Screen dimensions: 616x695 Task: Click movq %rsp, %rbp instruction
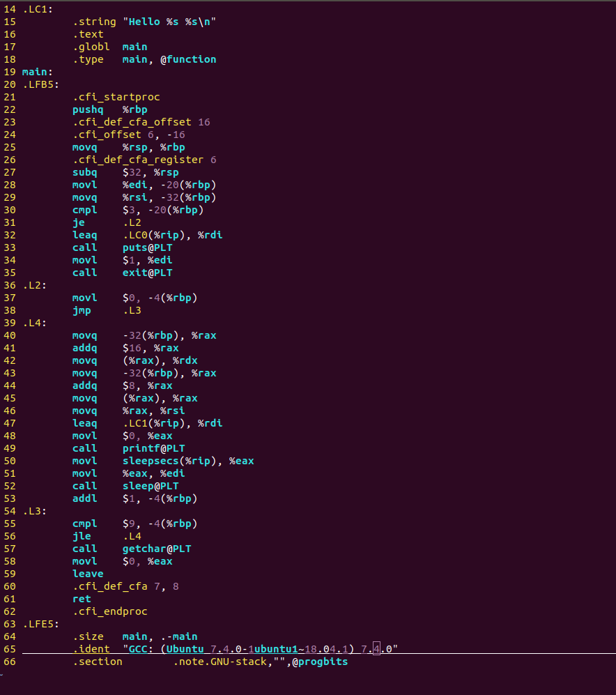coord(129,147)
